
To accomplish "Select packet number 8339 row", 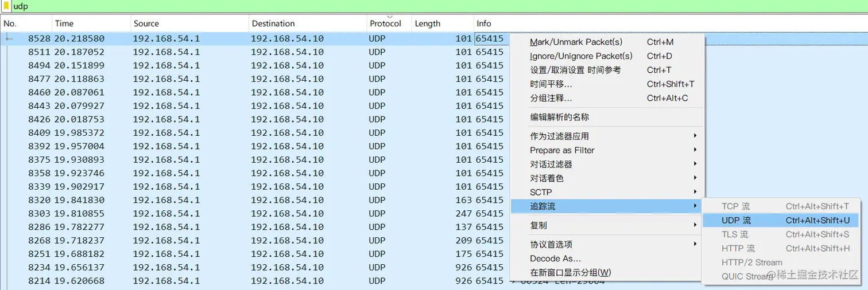I will (x=255, y=186).
